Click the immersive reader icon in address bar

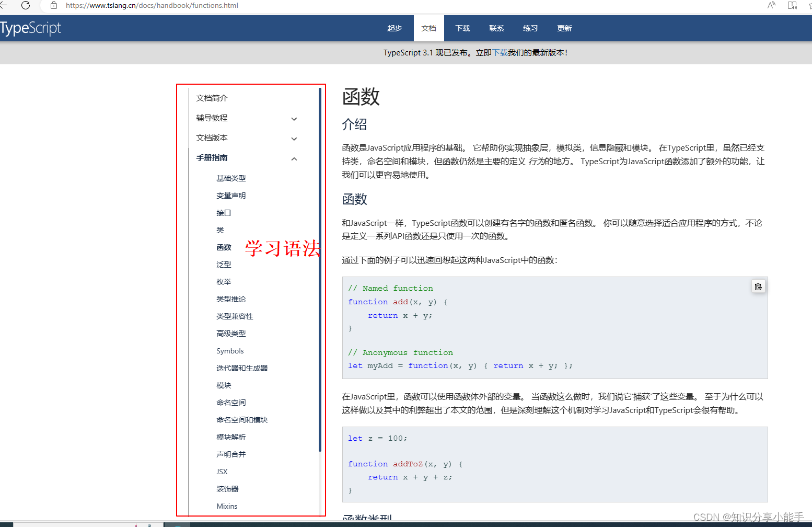pos(792,5)
